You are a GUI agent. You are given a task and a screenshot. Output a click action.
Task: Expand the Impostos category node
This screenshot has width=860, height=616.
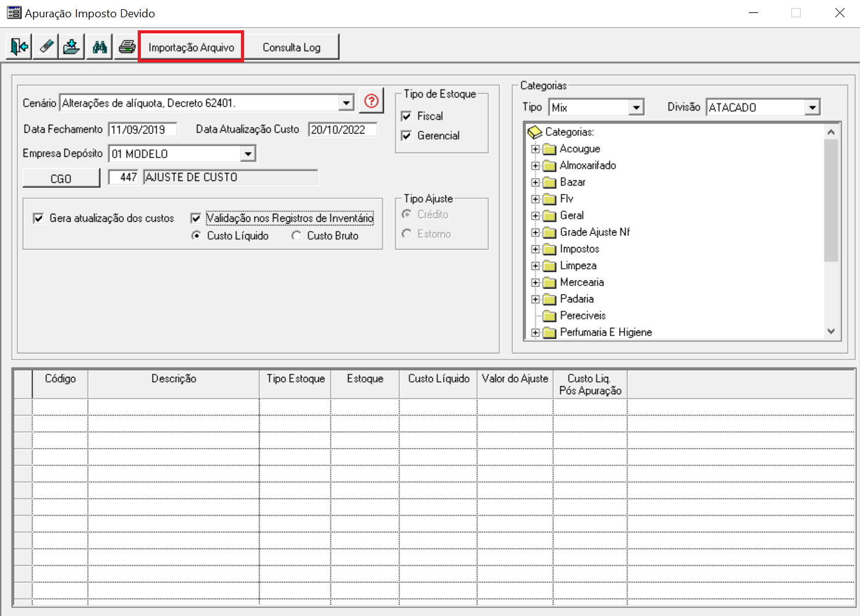(x=536, y=249)
